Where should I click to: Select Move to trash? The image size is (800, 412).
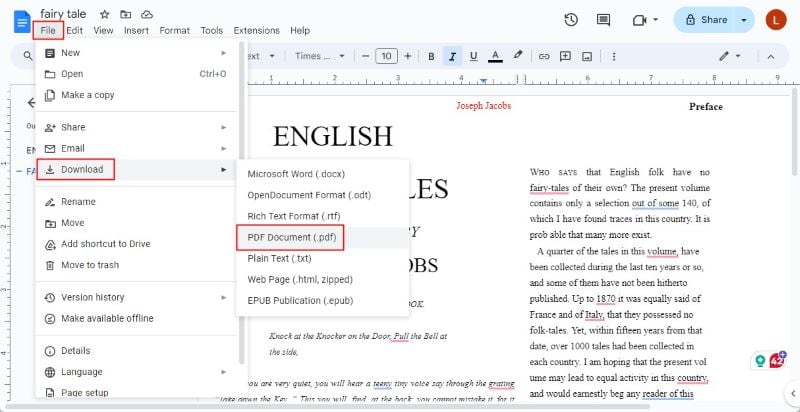pos(136,265)
